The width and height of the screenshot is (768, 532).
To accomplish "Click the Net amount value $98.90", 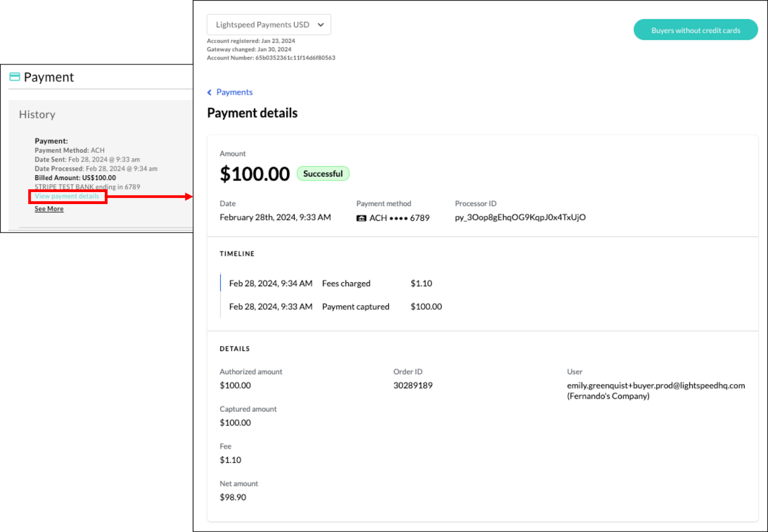I will [233, 497].
